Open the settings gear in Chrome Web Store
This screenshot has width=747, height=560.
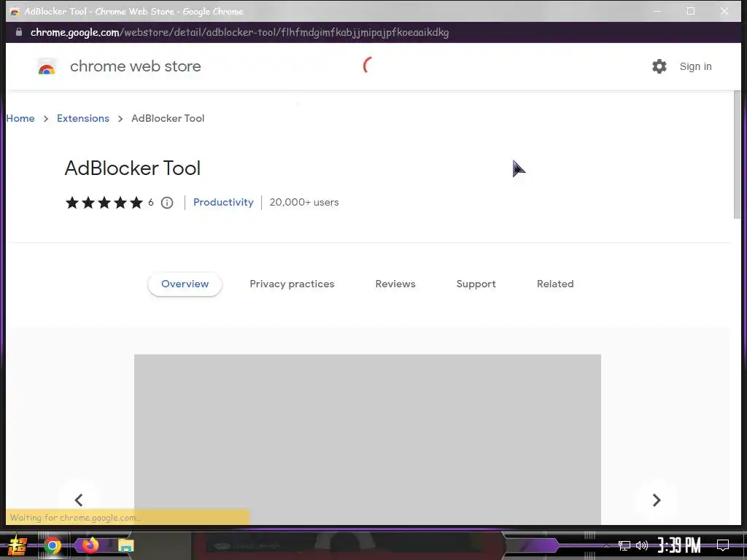click(x=659, y=66)
